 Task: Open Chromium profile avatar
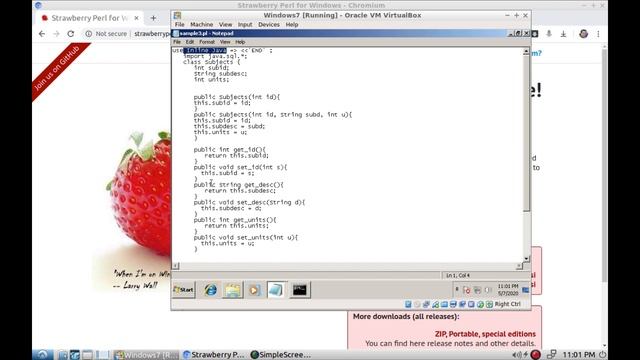584,34
